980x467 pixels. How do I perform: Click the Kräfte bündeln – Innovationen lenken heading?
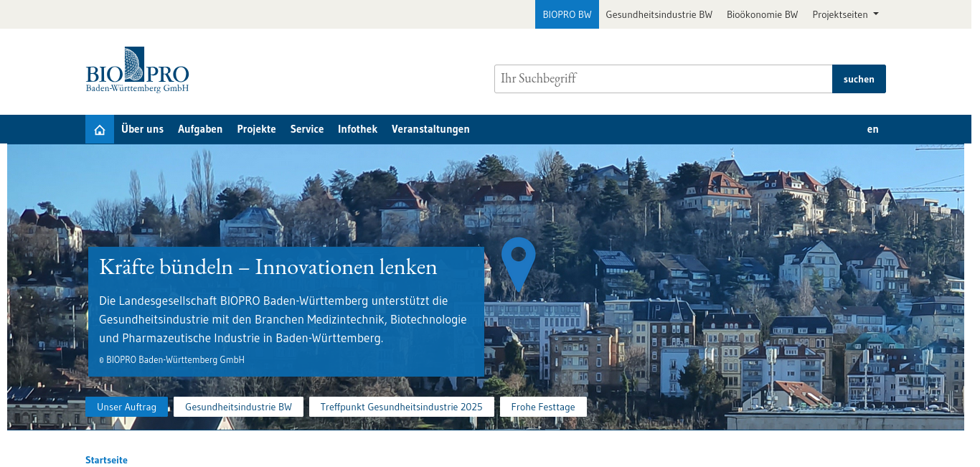[268, 267]
